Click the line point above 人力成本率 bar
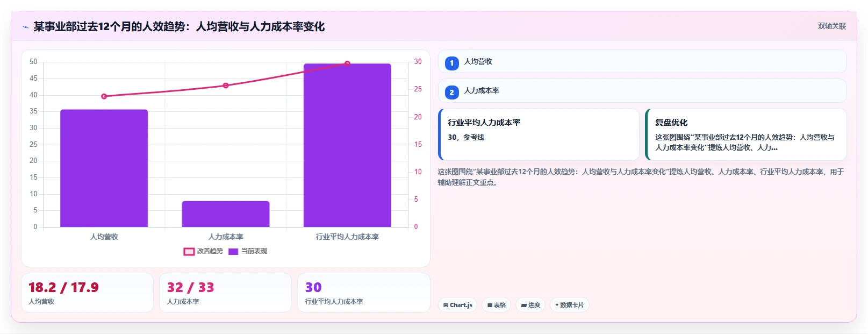The width and height of the screenshot is (868, 334). point(226,86)
